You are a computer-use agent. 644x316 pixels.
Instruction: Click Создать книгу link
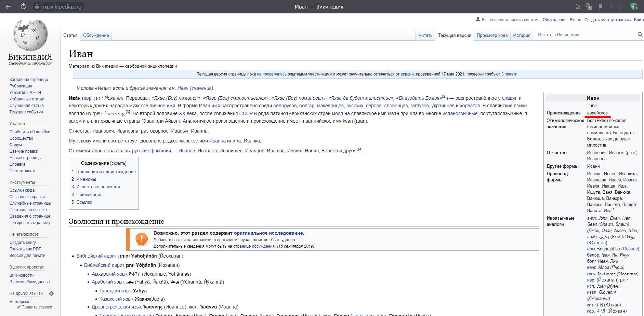pos(23,243)
